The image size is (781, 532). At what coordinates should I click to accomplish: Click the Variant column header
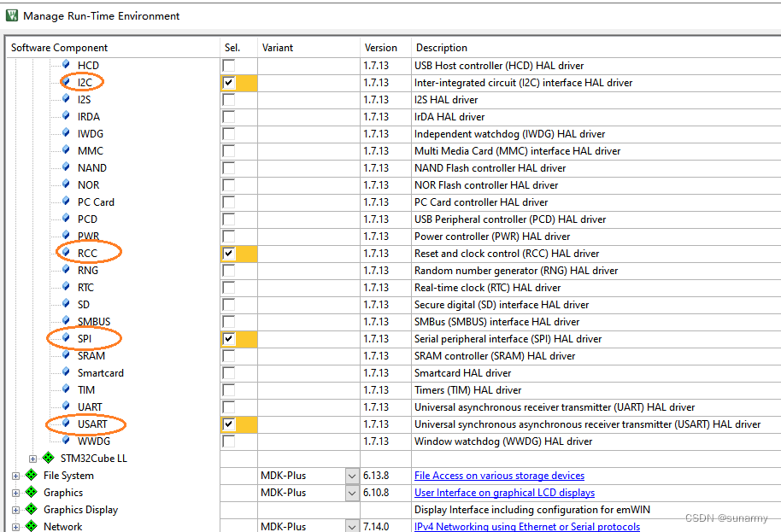[308, 48]
